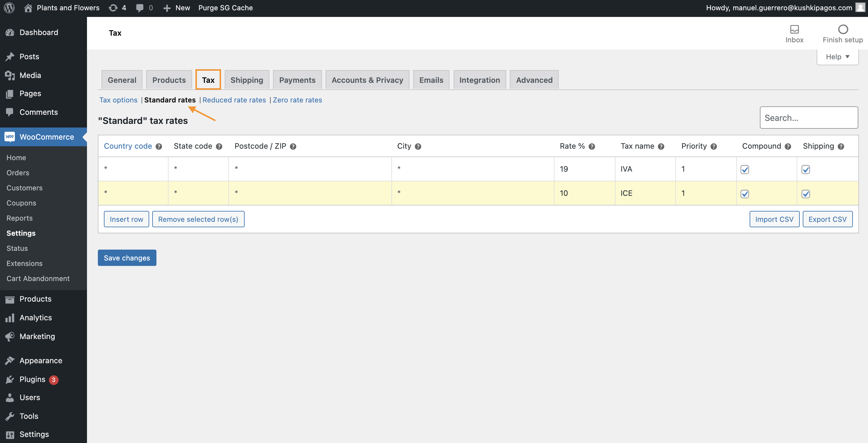Viewport: 868px width, 443px height.
Task: Click the tax rates Search field
Action: click(x=809, y=118)
